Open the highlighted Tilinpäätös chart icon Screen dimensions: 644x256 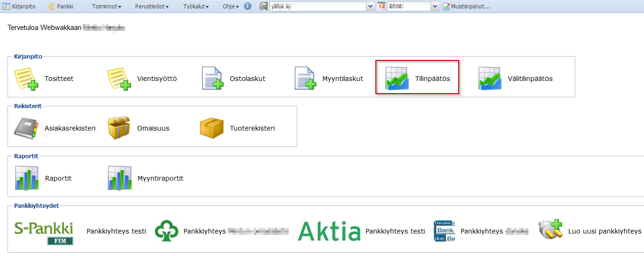[x=397, y=78]
